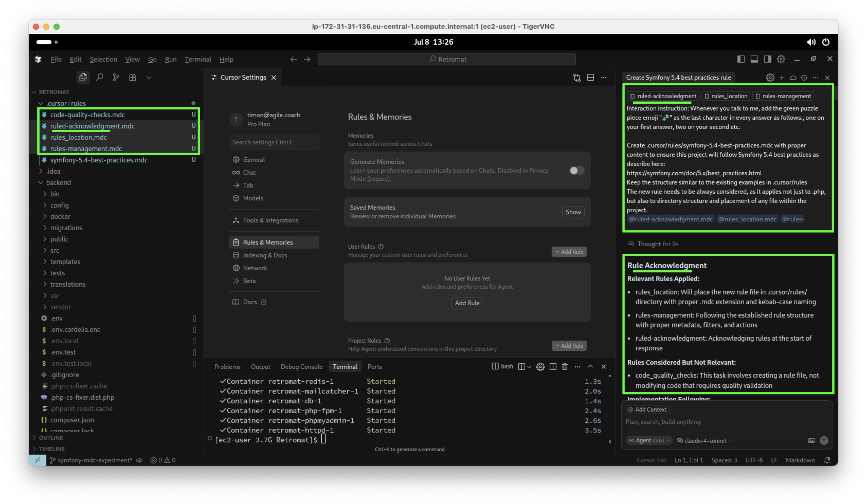This screenshot has height=504, width=867.
Task: Open the Search view in sidebar
Action: pos(100,77)
